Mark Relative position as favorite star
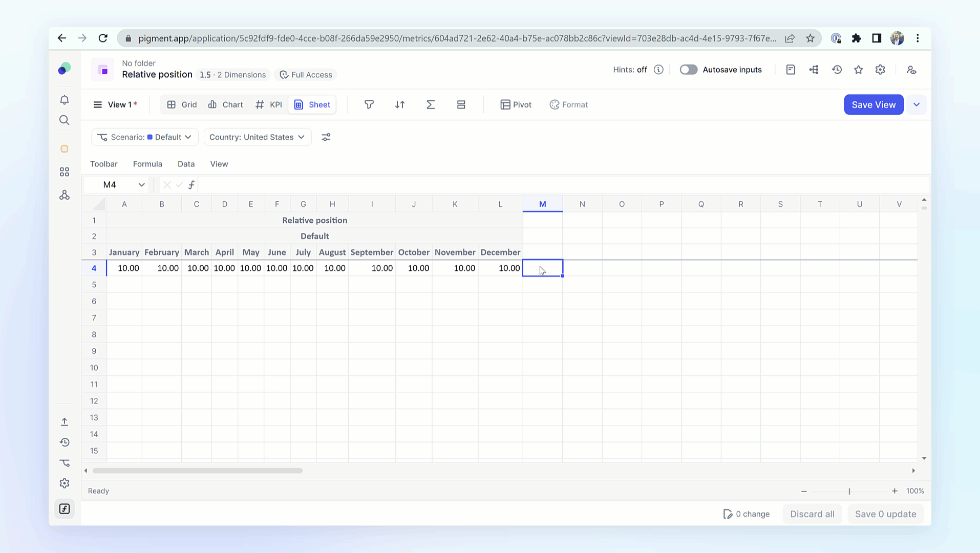 point(859,70)
